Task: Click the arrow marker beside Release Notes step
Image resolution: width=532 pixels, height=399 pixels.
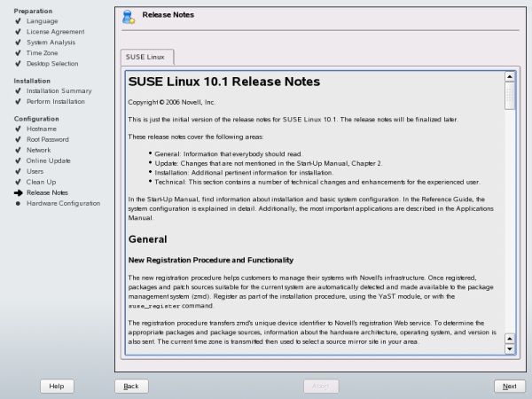Action: [19, 192]
